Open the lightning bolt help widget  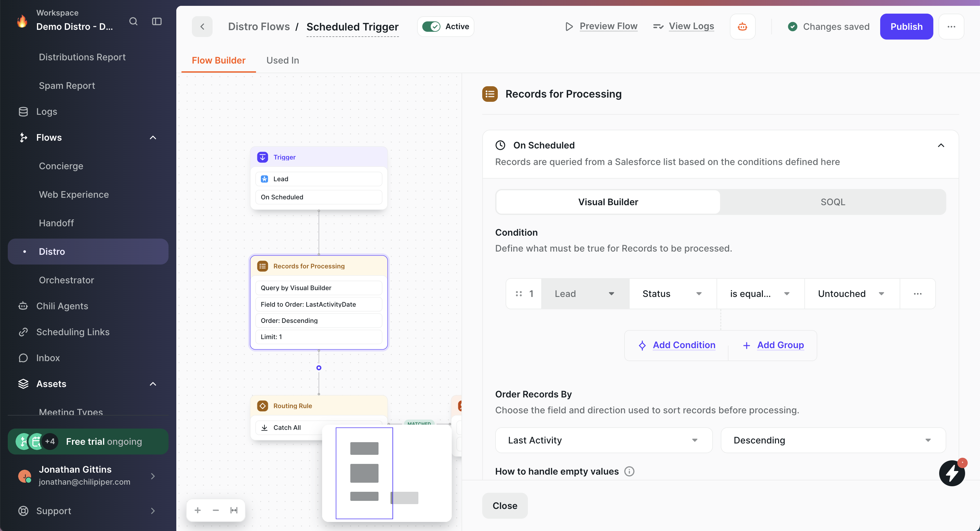pos(952,473)
